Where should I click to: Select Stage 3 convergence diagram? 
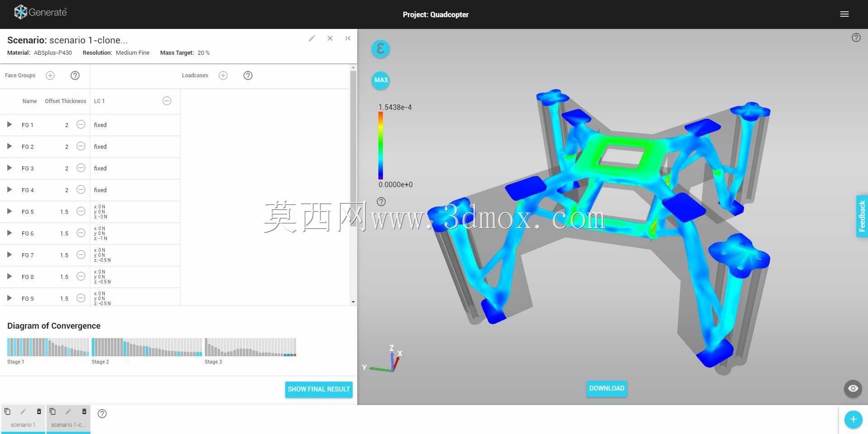pos(250,347)
